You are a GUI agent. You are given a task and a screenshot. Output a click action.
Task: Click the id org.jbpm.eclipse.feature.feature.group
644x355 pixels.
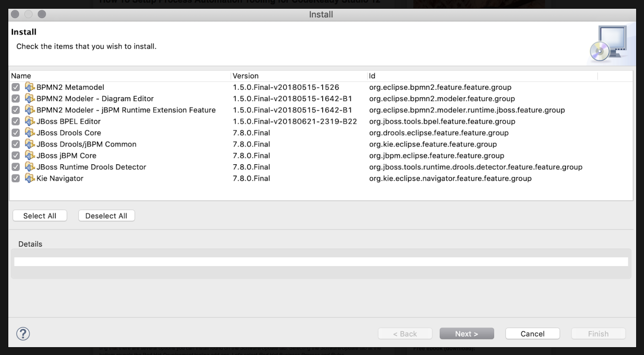pyautogui.click(x=436, y=155)
